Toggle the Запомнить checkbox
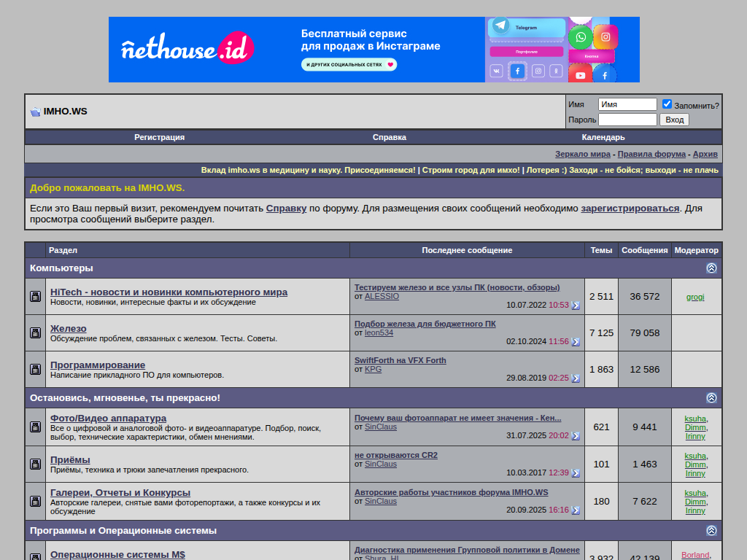747x560 pixels. tap(667, 104)
